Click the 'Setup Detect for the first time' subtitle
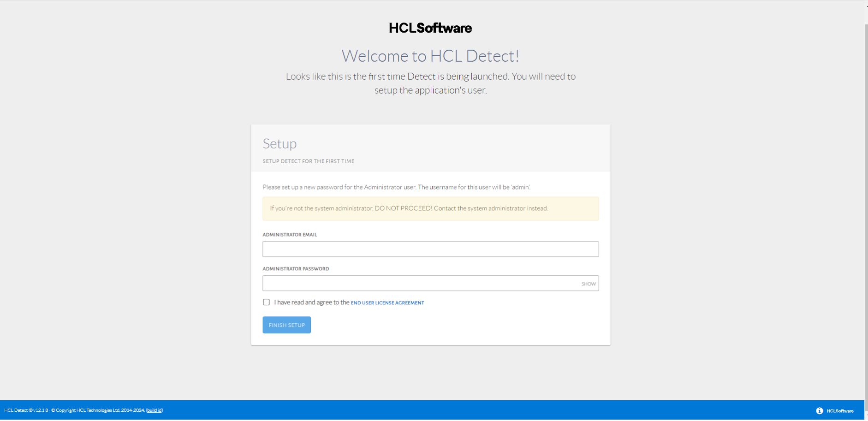Screen dimensions: 868x421 point(309,161)
